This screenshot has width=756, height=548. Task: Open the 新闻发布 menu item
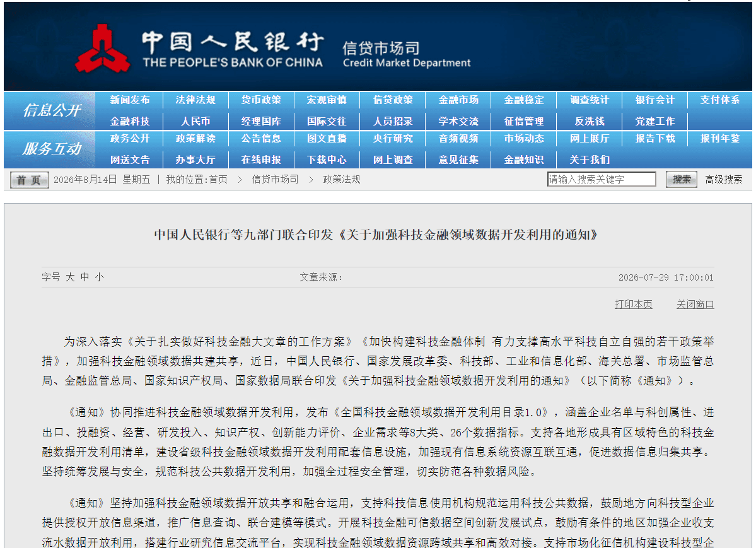pyautogui.click(x=130, y=100)
